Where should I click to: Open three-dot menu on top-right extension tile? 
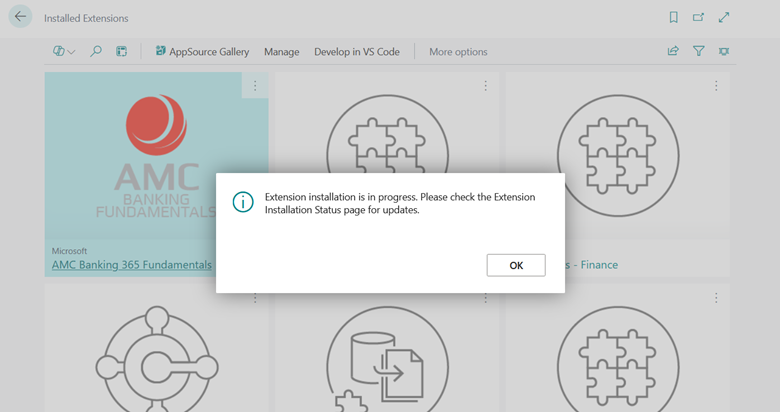point(716,86)
